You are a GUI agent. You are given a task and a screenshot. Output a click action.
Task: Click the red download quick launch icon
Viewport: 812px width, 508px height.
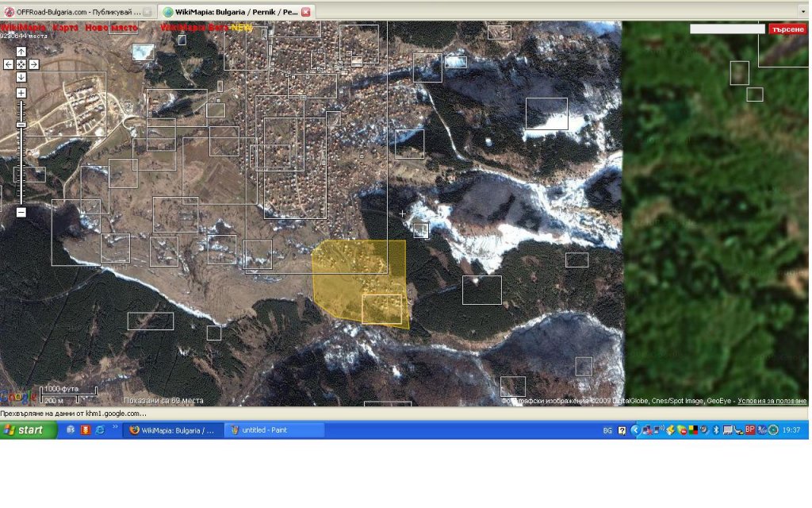coord(86,430)
